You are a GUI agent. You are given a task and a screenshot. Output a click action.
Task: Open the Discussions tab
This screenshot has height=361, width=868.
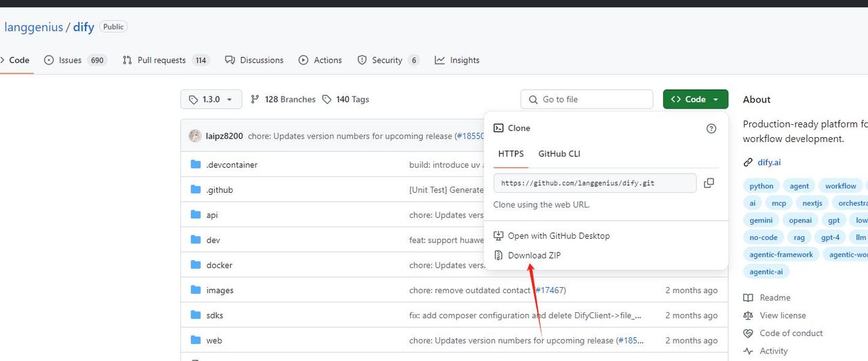pyautogui.click(x=254, y=60)
